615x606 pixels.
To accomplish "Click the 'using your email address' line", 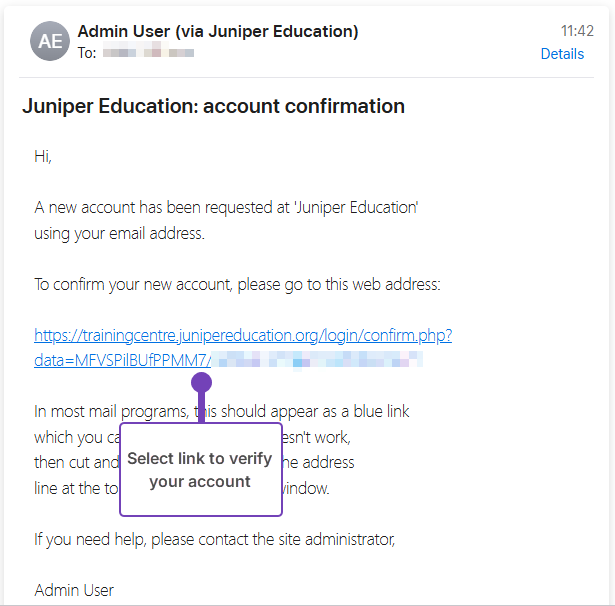I will 119,233.
